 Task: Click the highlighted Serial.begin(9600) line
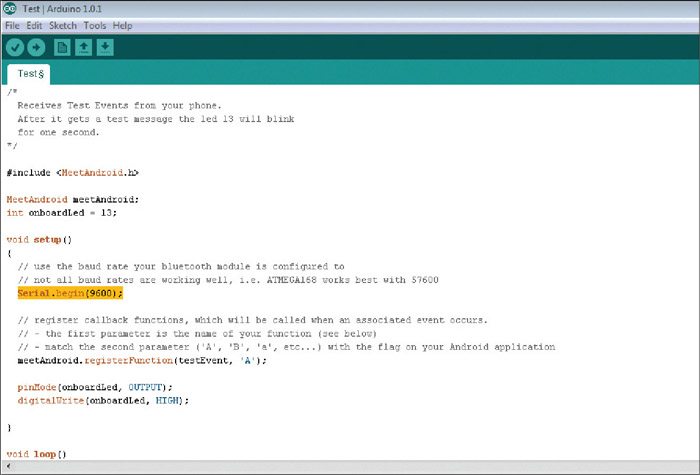pyautogui.click(x=70, y=294)
